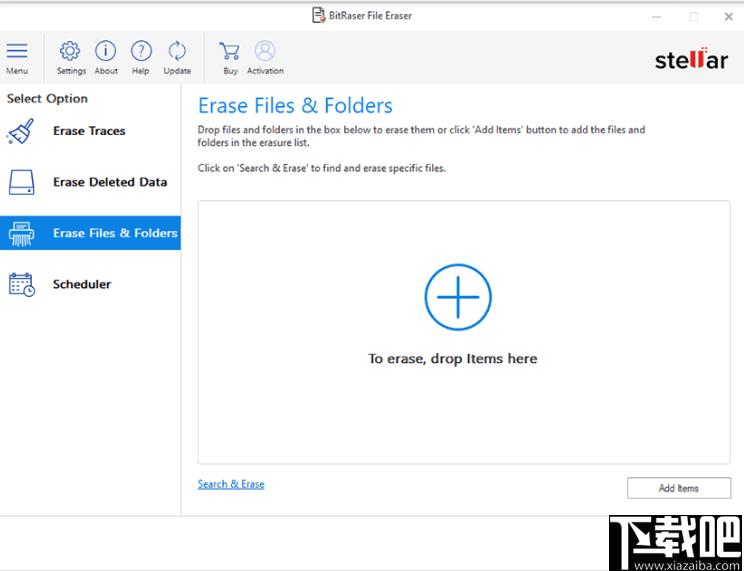
Task: Click the 'To erase, drop Items here' text
Action: (x=453, y=358)
